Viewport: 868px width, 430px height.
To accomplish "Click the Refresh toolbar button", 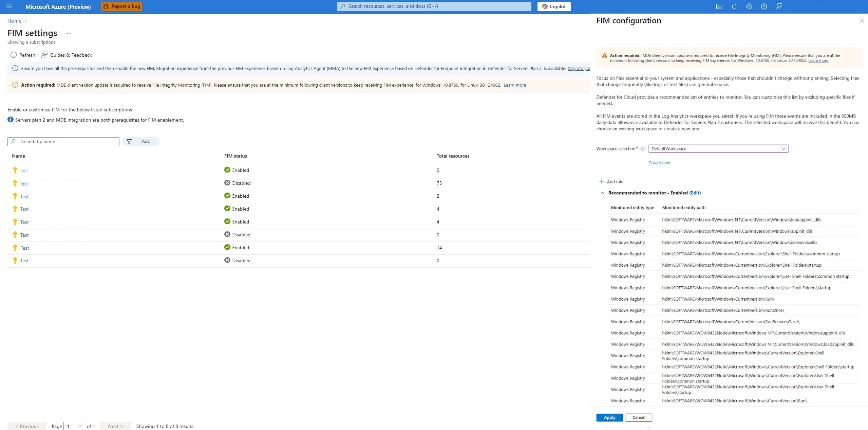I will coord(23,55).
